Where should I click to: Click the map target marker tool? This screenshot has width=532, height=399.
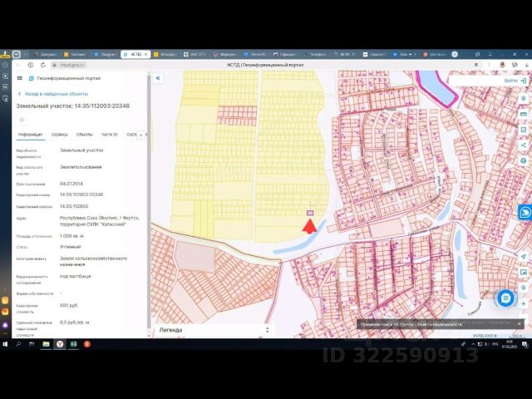pos(524,288)
